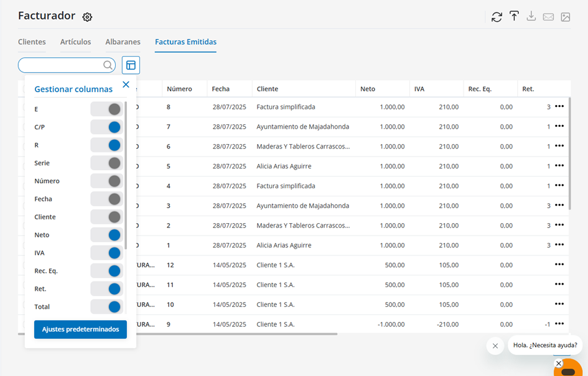The image size is (588, 376).
Task: Enable the Serie column toggle
Action: [106, 163]
